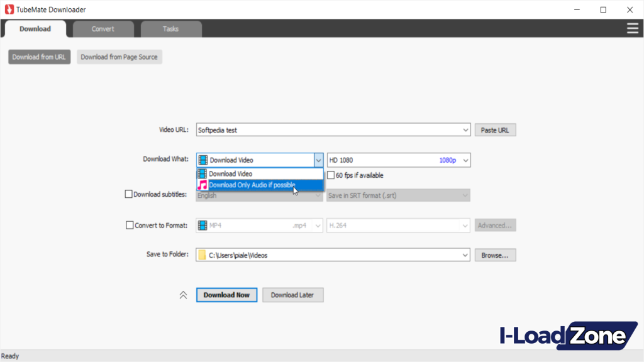Click the Download Now button
The image size is (644, 362).
pos(226,295)
